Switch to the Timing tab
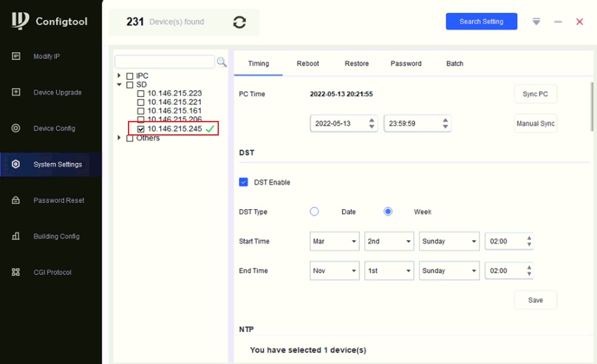 coord(259,63)
